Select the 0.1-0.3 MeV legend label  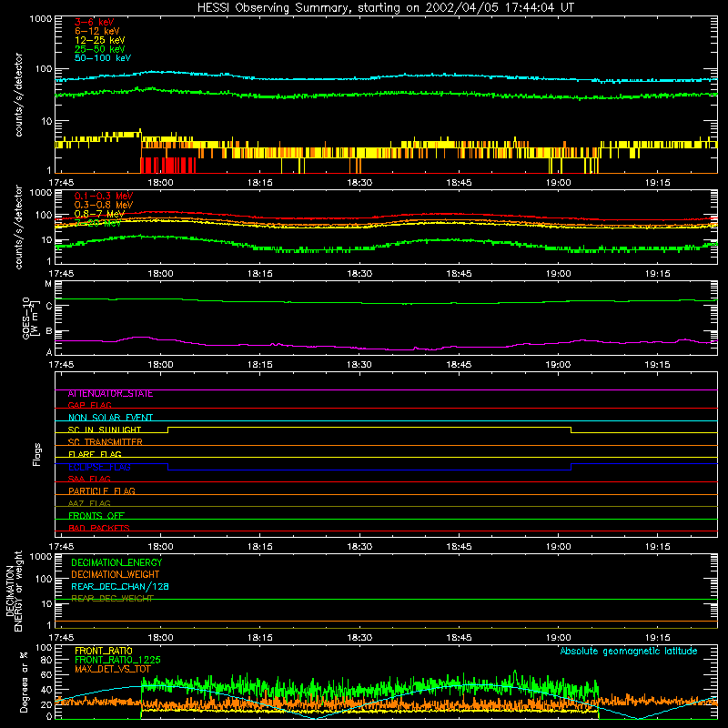(x=104, y=196)
